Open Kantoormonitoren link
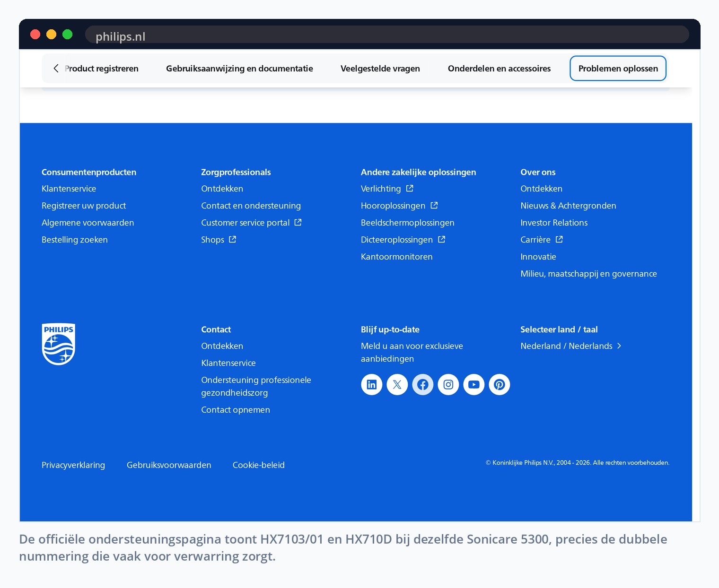Screen dimensions: 719x588 (x=396, y=257)
